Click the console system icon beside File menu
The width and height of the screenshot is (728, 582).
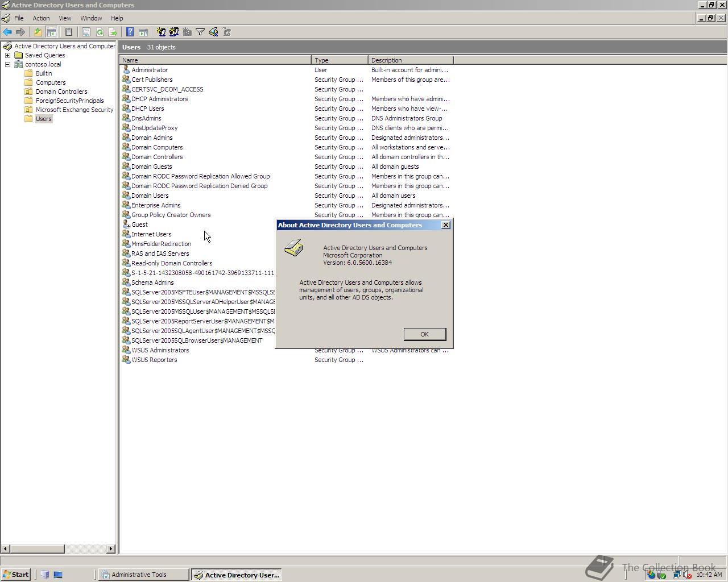tap(6, 18)
